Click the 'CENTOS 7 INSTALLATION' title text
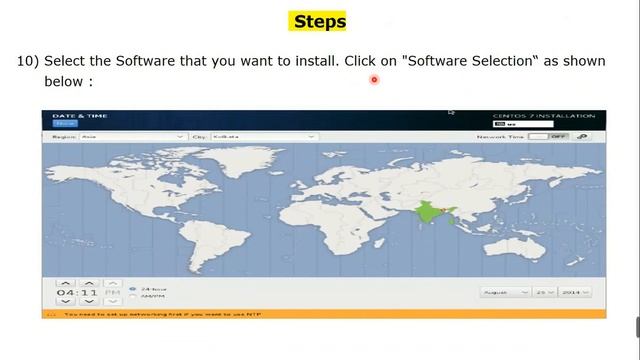This screenshot has width=640, height=360. [544, 116]
